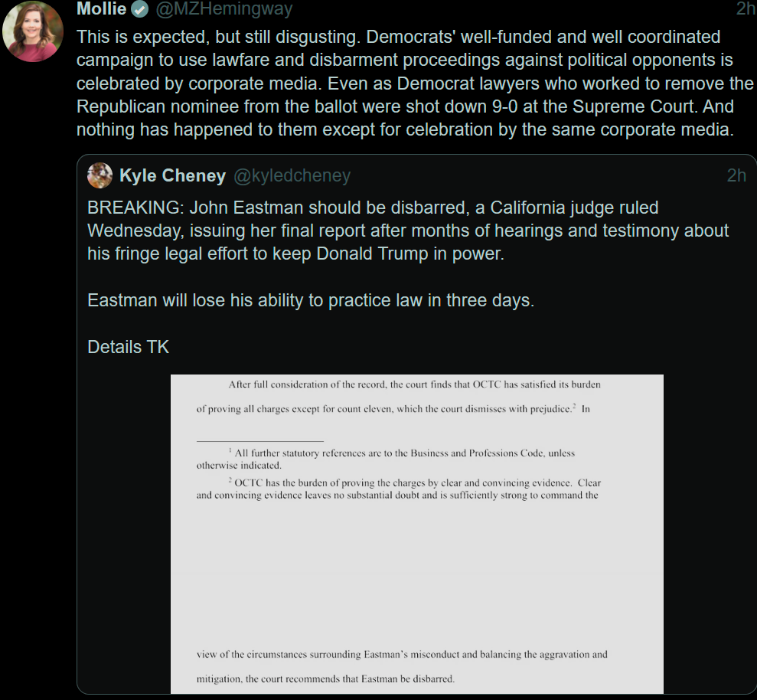Viewport: 757px width, 700px height.
Task: Visit the @MZHemingway handle
Action: tap(224, 8)
